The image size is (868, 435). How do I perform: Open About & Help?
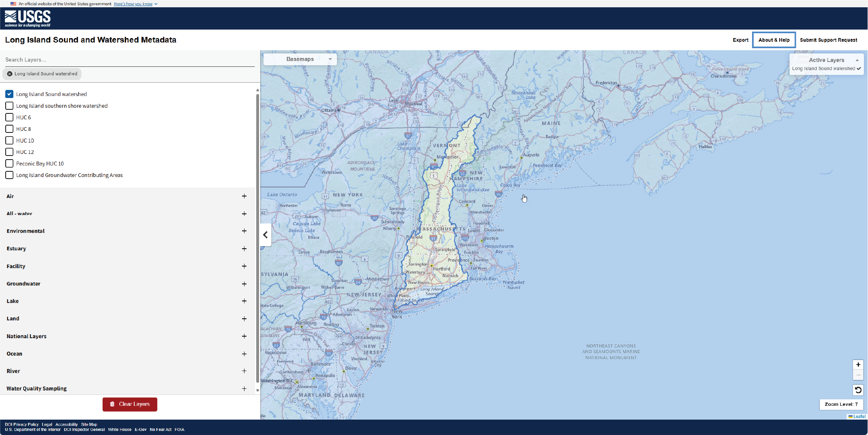(x=774, y=40)
